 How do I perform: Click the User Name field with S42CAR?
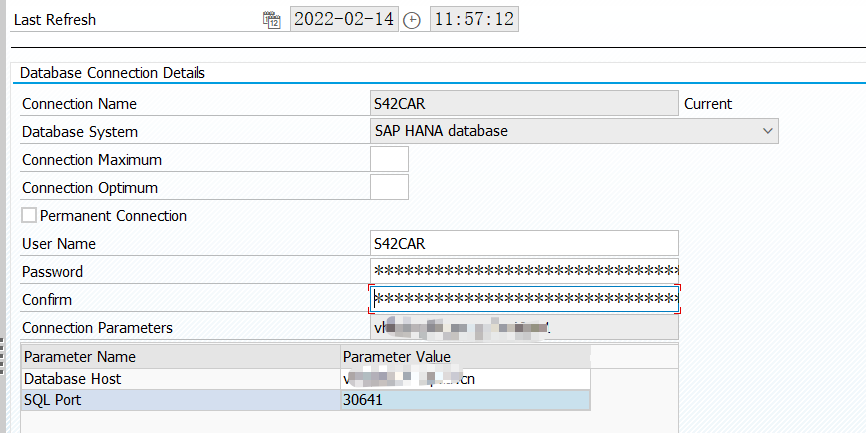tap(524, 243)
